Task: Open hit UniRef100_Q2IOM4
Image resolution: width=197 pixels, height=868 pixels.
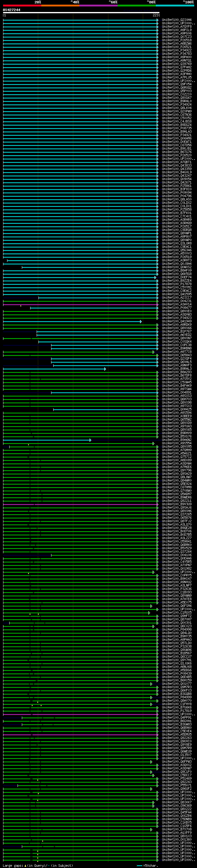Action: 176,20
